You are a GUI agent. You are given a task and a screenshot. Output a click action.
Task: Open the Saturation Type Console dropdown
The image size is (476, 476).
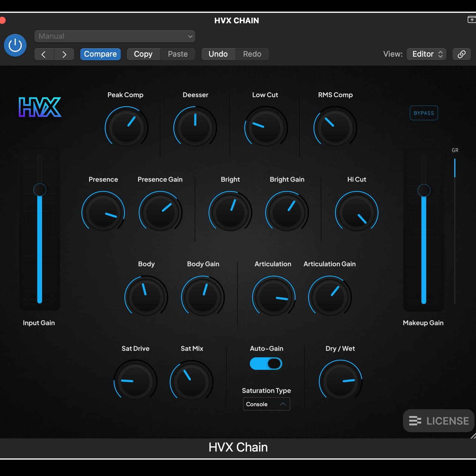coord(266,404)
